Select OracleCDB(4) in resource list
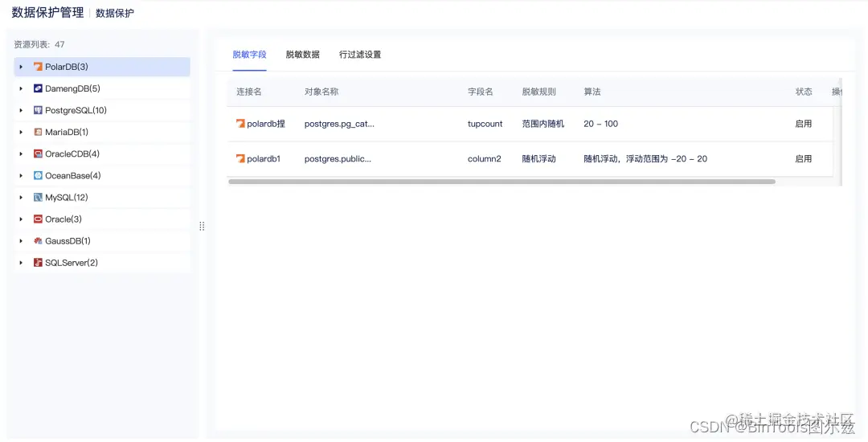868x442 pixels. tap(102, 153)
